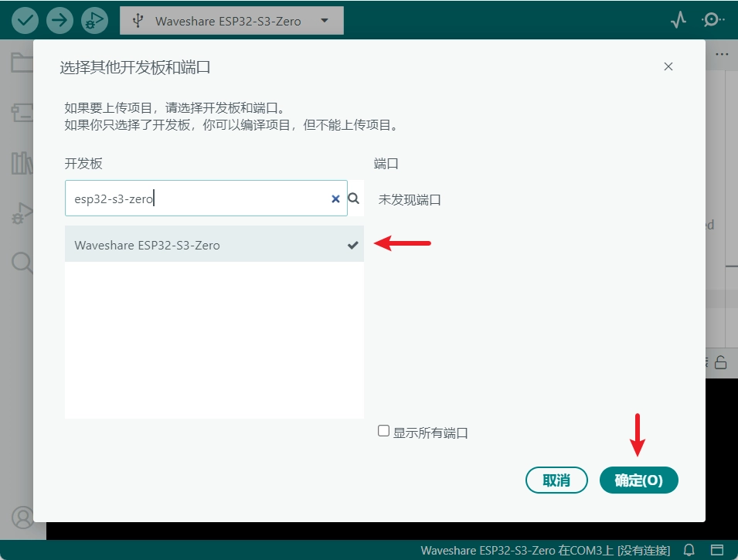Click the Verify sketch checkmark button

tap(25, 20)
